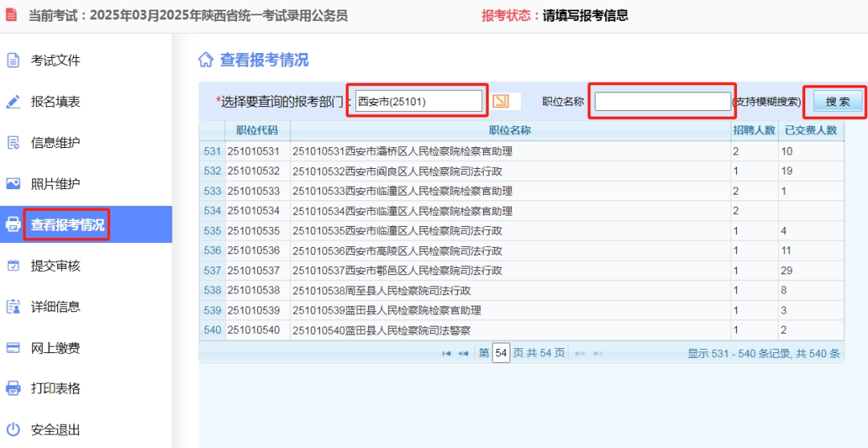
Task: Open the 详细信息 menu item
Action: tap(55, 307)
